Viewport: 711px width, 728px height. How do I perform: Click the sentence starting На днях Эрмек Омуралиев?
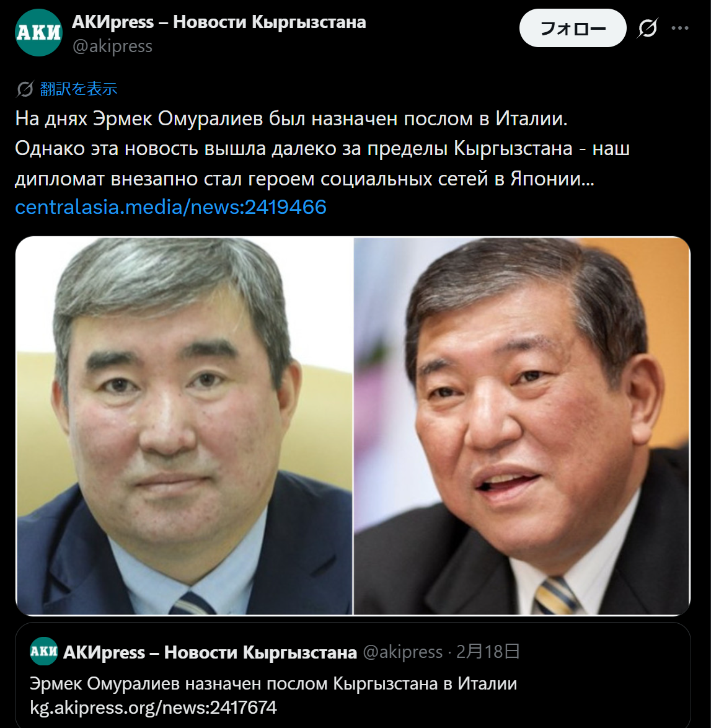point(291,119)
